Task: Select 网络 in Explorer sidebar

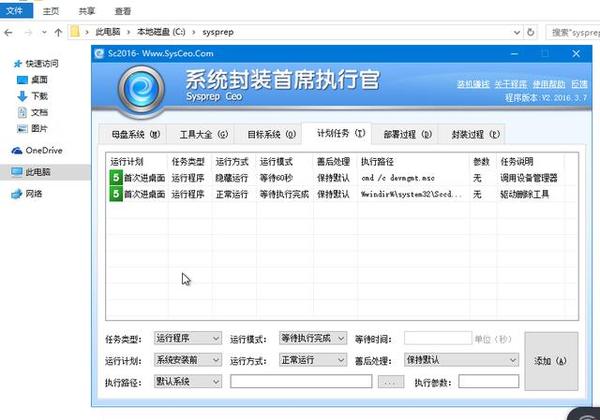Action: coord(27,194)
